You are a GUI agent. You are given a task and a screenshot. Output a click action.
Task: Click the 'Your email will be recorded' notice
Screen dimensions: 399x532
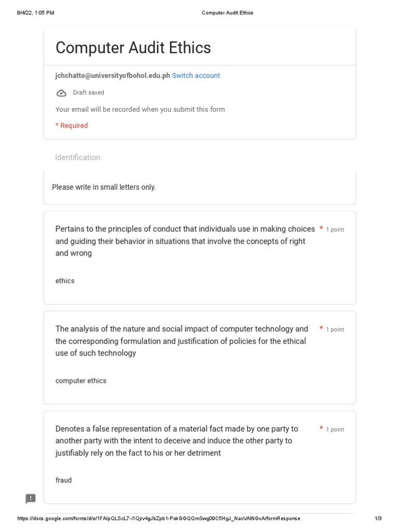pos(140,110)
